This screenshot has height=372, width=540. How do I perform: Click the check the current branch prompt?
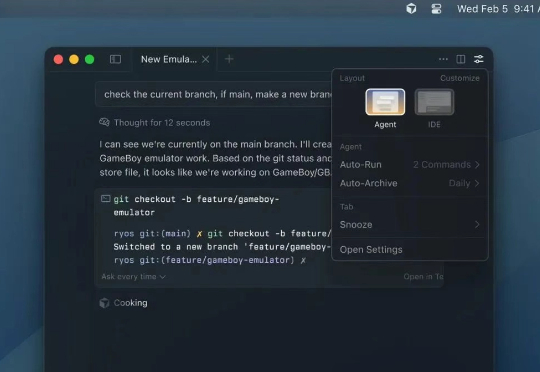coord(214,94)
